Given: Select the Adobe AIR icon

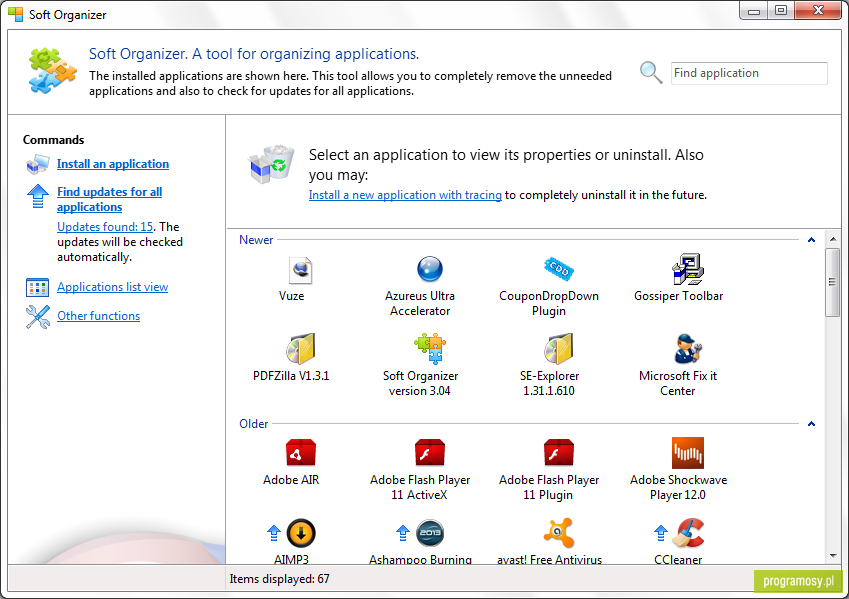Looking at the screenshot, I should pos(301,453).
